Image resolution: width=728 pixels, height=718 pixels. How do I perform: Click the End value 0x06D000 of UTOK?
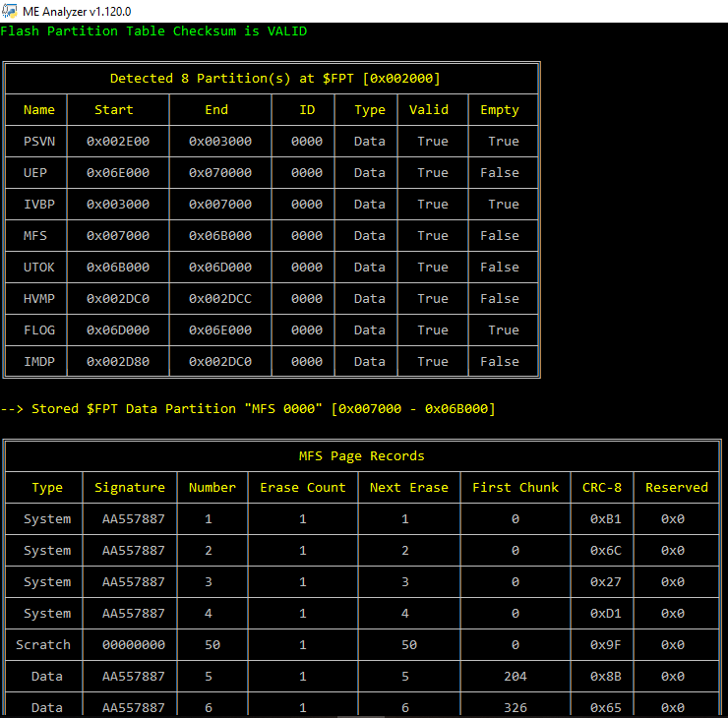coord(220,268)
